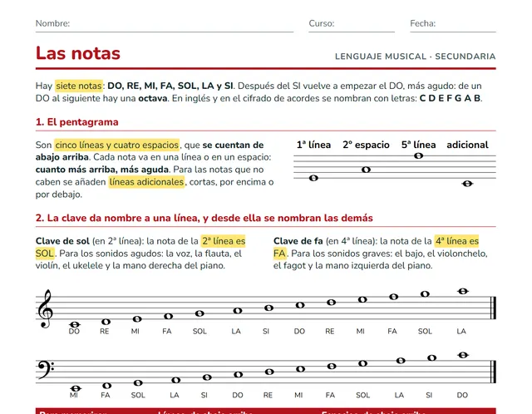Click the Fecha field line
This screenshot has height=414, width=532.
pyautogui.click(x=453, y=32)
